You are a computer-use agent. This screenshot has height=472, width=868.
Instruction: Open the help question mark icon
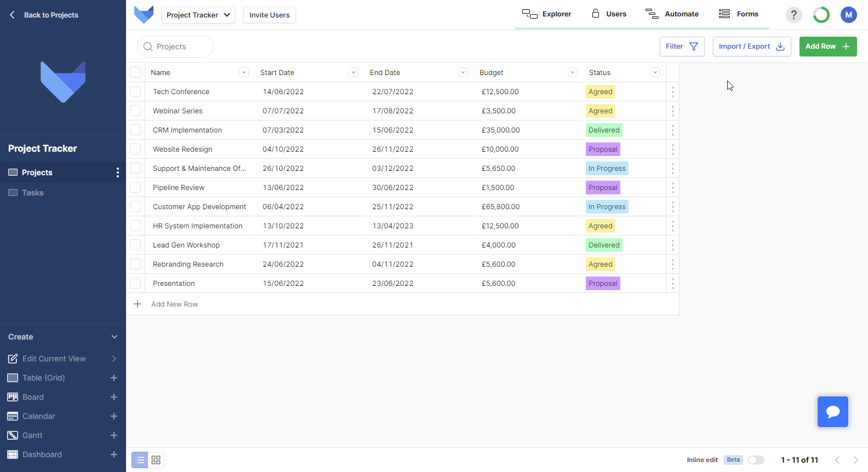tap(793, 15)
